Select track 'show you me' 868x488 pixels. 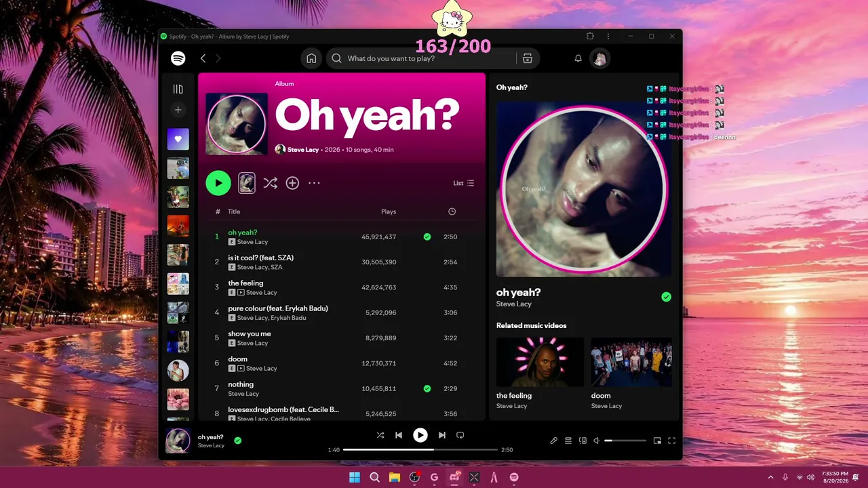point(250,333)
